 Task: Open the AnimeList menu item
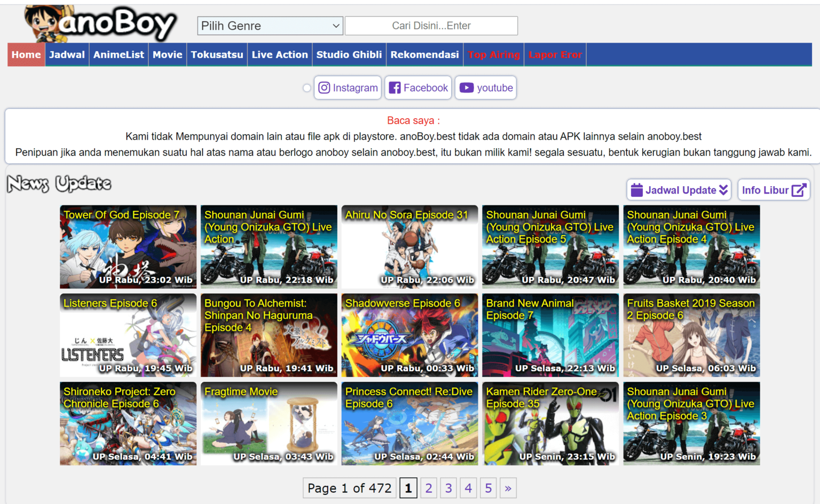click(119, 54)
